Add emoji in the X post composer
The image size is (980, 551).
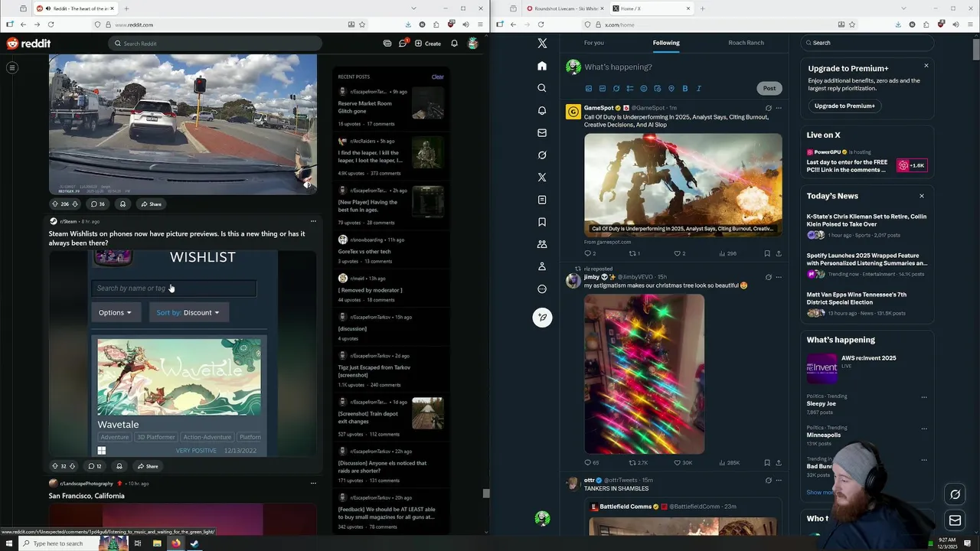644,89
